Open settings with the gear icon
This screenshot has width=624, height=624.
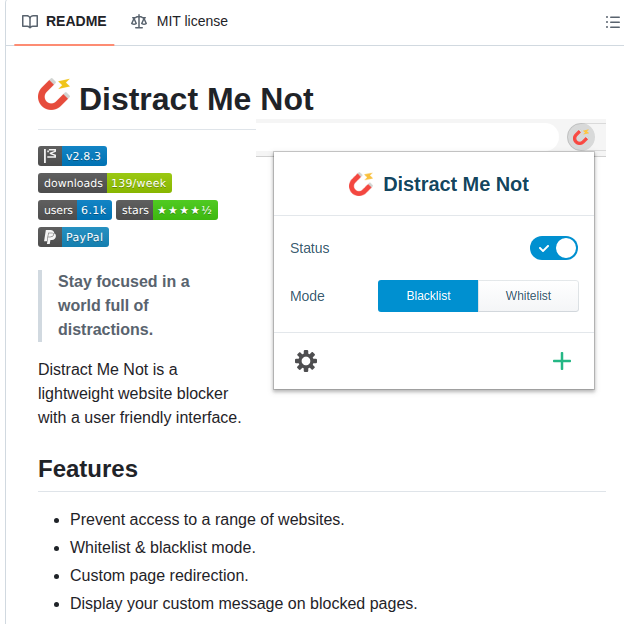[x=306, y=361]
